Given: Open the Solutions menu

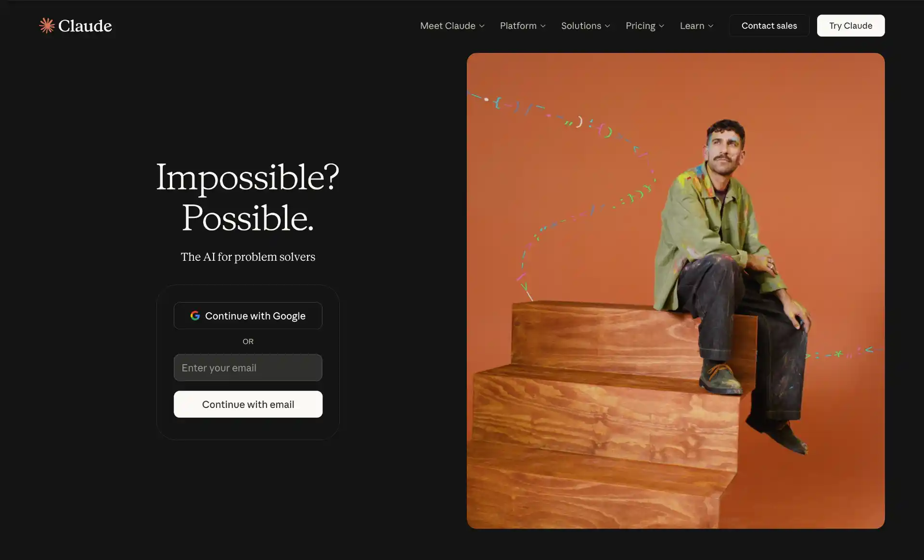Looking at the screenshot, I should point(586,25).
